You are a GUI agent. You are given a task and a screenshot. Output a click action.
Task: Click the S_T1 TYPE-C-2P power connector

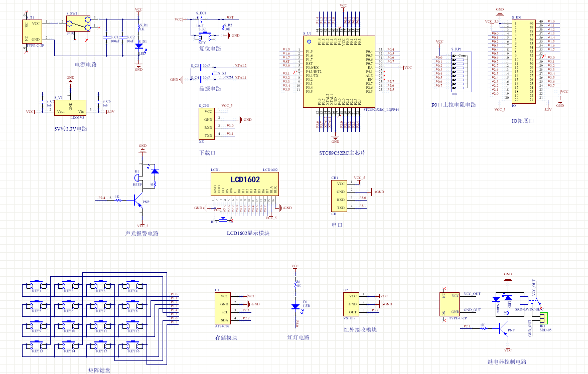click(32, 32)
